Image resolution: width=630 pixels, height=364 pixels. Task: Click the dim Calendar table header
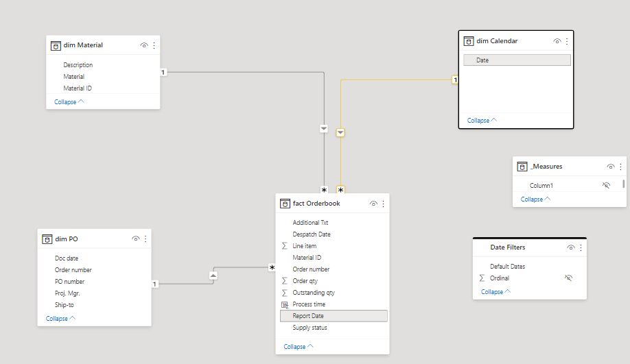pyautogui.click(x=516, y=41)
